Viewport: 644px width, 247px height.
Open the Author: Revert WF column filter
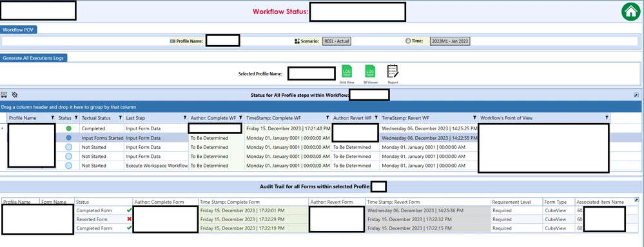pos(376,118)
